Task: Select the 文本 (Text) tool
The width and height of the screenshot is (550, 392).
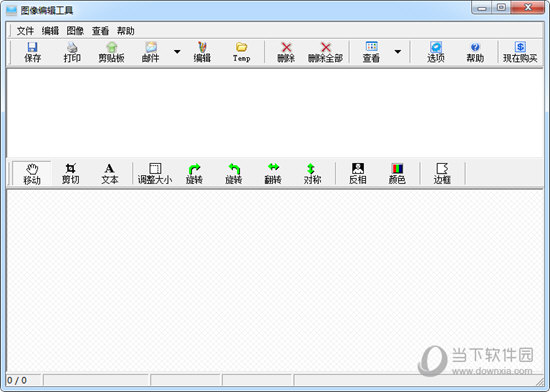Action: (110, 174)
